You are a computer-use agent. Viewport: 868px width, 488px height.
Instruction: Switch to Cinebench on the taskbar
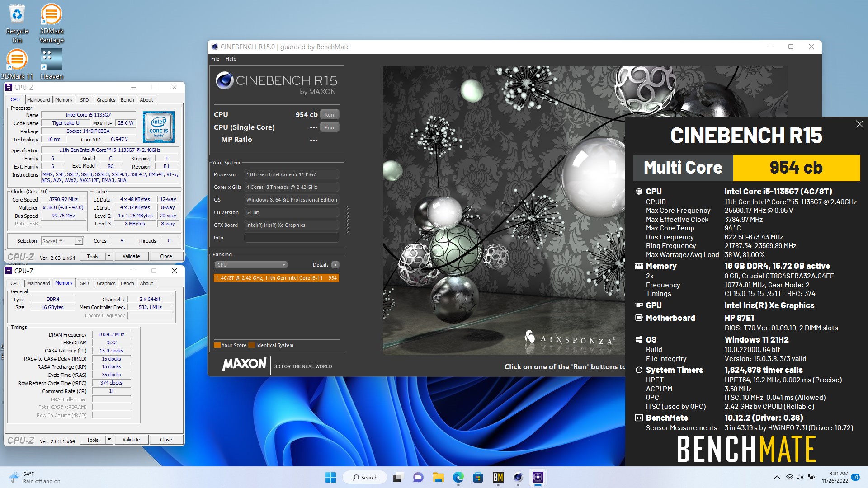(x=518, y=477)
